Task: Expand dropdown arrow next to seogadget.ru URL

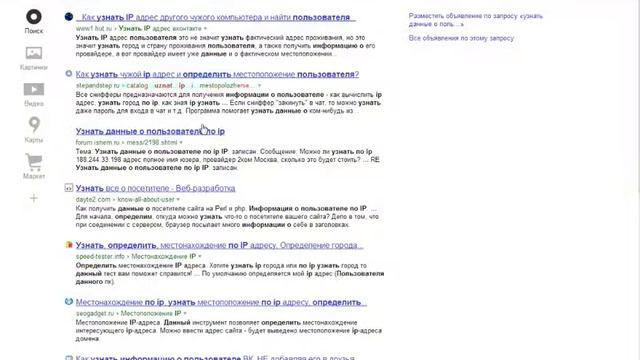Action: [185, 313]
